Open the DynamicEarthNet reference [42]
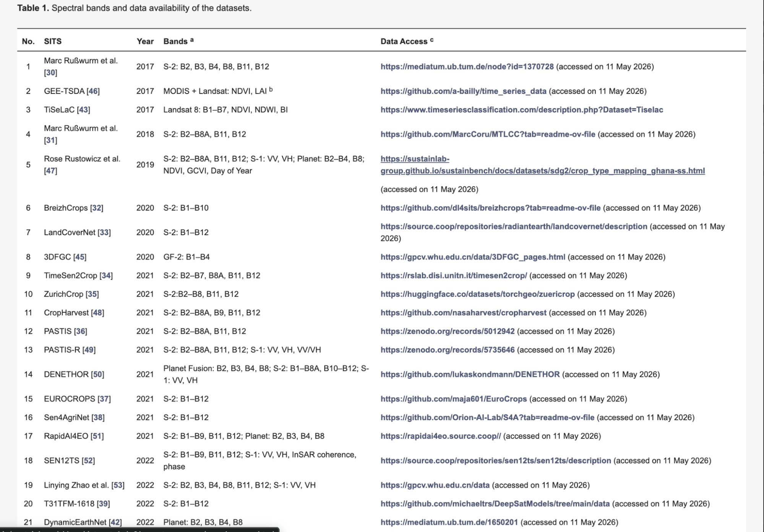Image resolution: width=764 pixels, height=532 pixels. coord(115,522)
